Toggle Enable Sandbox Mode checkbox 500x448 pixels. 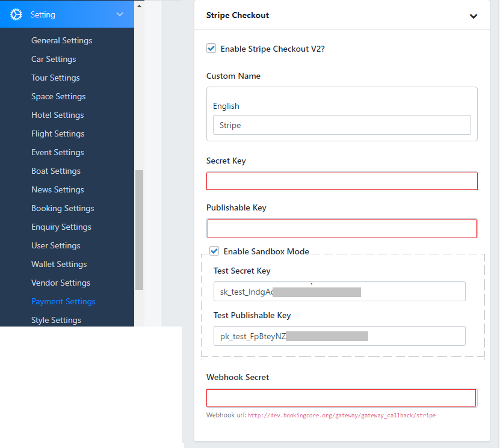(x=214, y=251)
